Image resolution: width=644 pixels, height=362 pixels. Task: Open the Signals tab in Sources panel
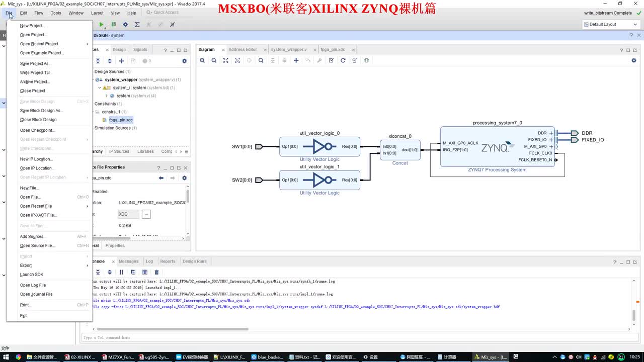point(140,50)
